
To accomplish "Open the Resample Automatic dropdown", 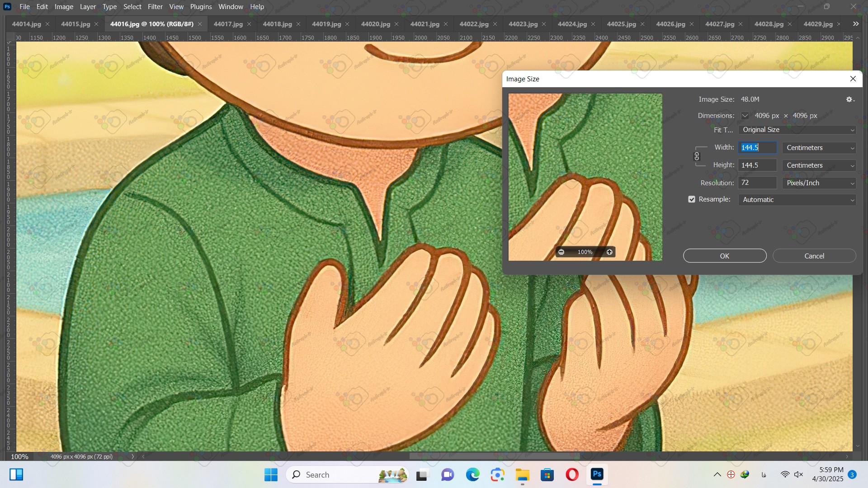I will (797, 200).
